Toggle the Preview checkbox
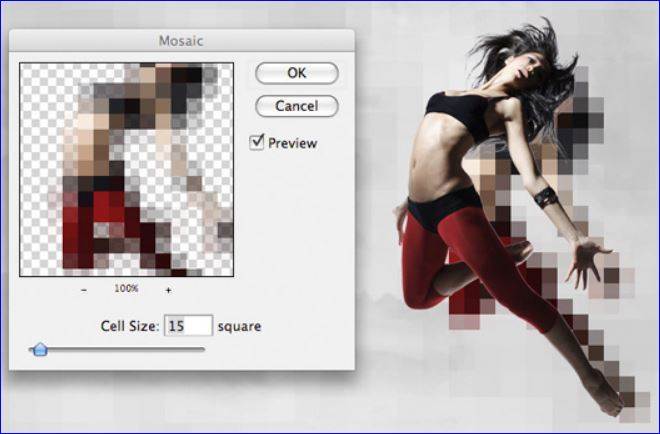This screenshot has height=434, width=660. tap(257, 142)
